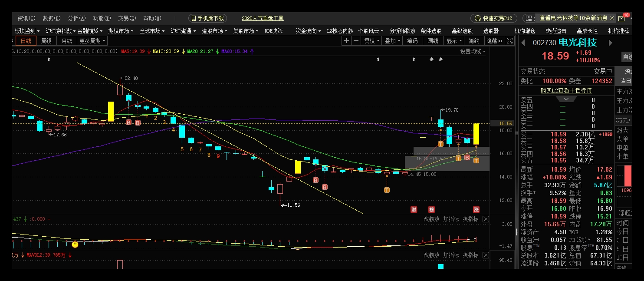Switch to 周线 weekly period
This screenshot has height=281, width=644.
[46, 41]
